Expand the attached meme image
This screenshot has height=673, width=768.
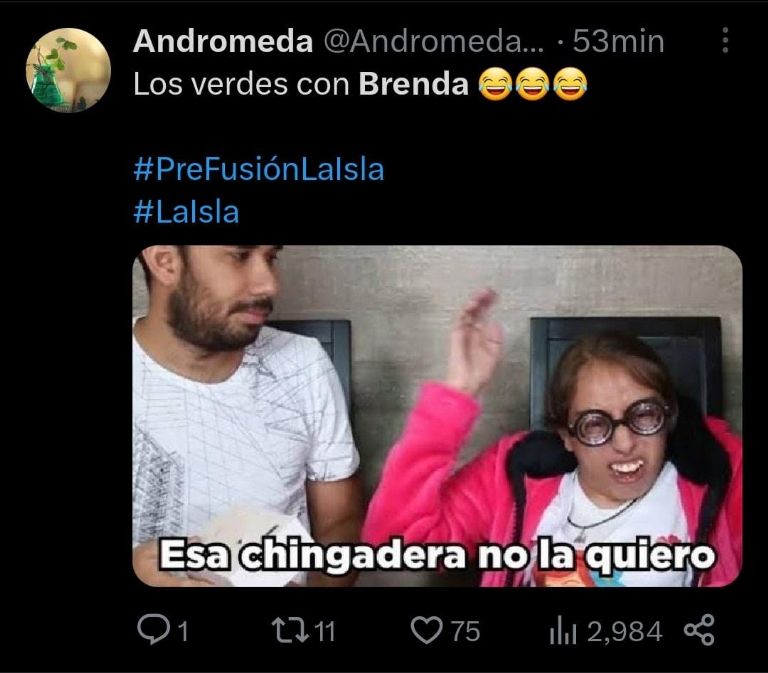pos(437,416)
